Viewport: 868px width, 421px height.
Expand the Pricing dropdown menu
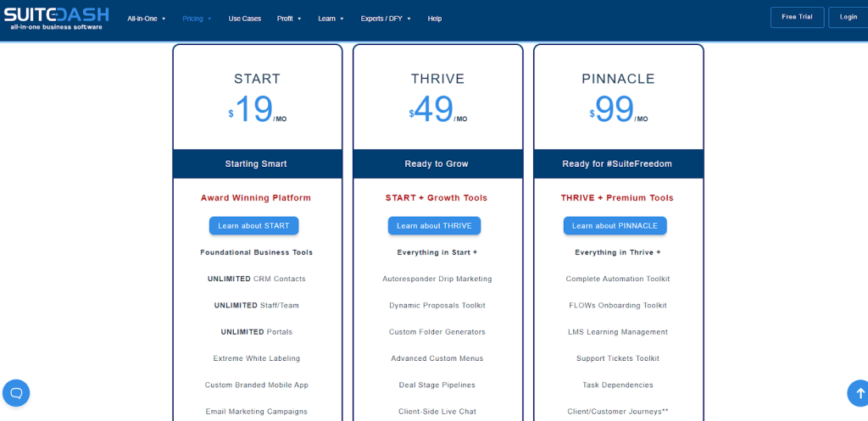point(197,18)
